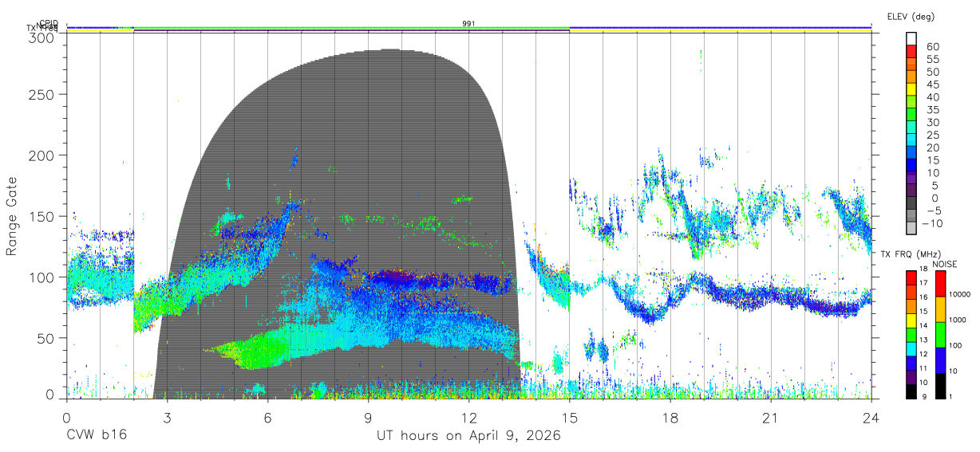This screenshot has height=452, width=980.
Task: Click the '991' CPID value at top
Action: coord(468,24)
